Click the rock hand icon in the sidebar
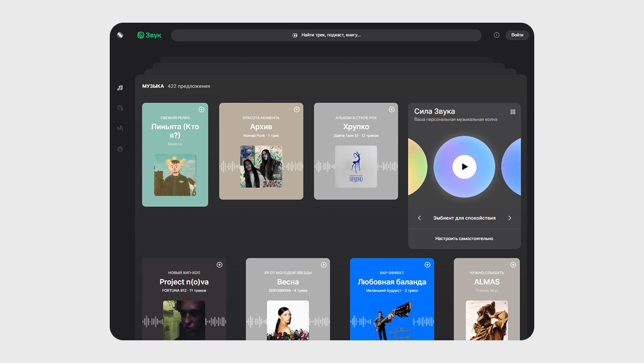 [x=120, y=128]
